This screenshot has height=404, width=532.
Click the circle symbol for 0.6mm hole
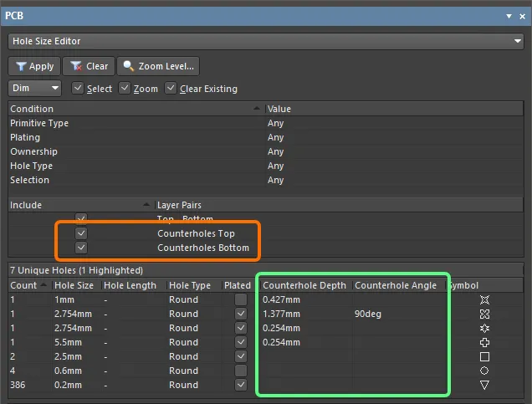point(484,371)
